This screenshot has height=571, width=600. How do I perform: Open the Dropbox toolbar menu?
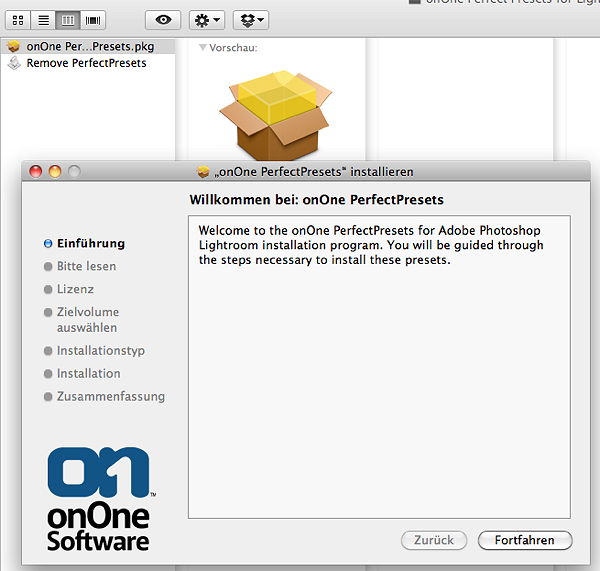point(251,20)
